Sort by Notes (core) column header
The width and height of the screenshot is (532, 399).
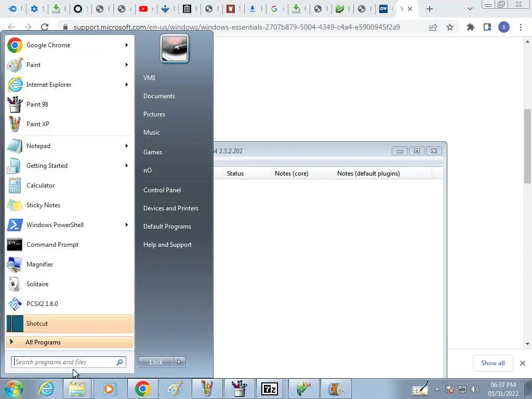click(302, 174)
